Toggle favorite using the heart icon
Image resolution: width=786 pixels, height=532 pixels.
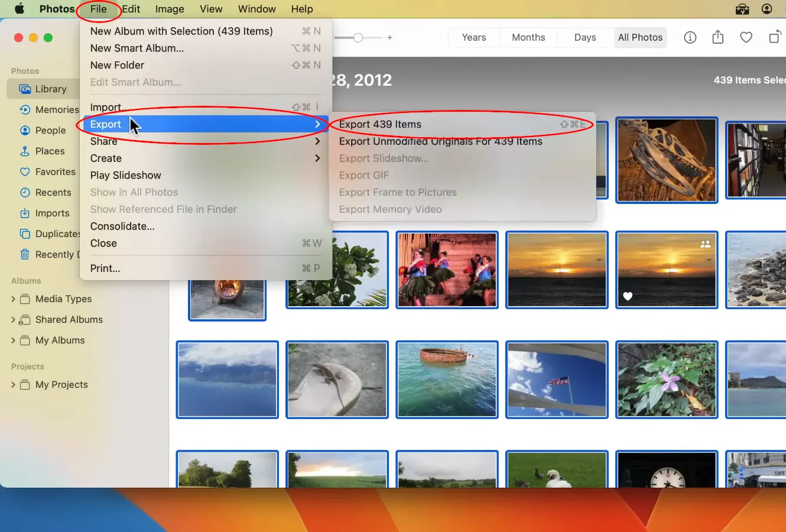point(746,37)
